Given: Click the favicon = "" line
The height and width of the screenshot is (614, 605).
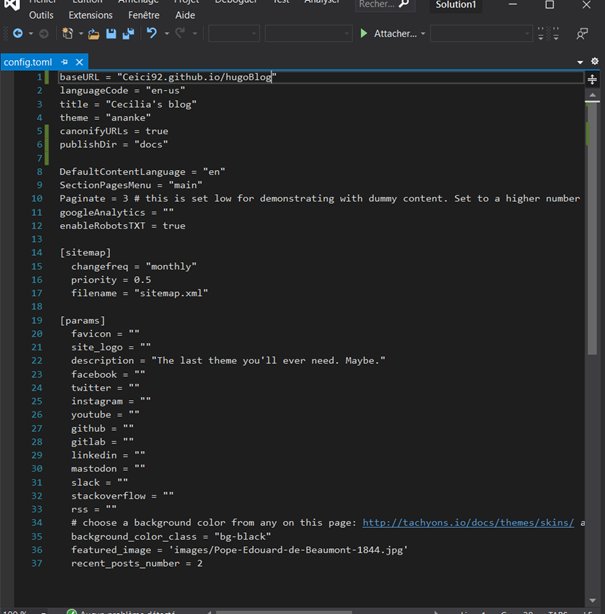Looking at the screenshot, I should [105, 334].
